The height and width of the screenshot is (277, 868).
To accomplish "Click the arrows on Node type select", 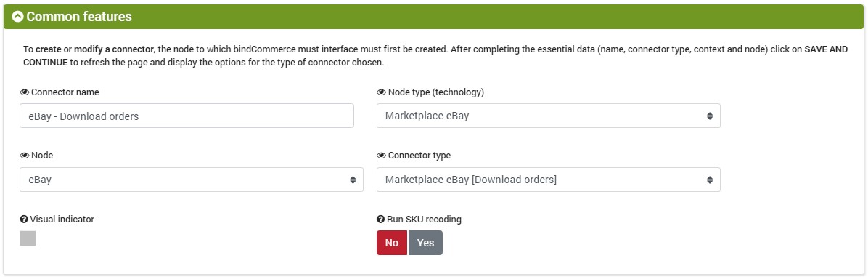I will pos(710,116).
